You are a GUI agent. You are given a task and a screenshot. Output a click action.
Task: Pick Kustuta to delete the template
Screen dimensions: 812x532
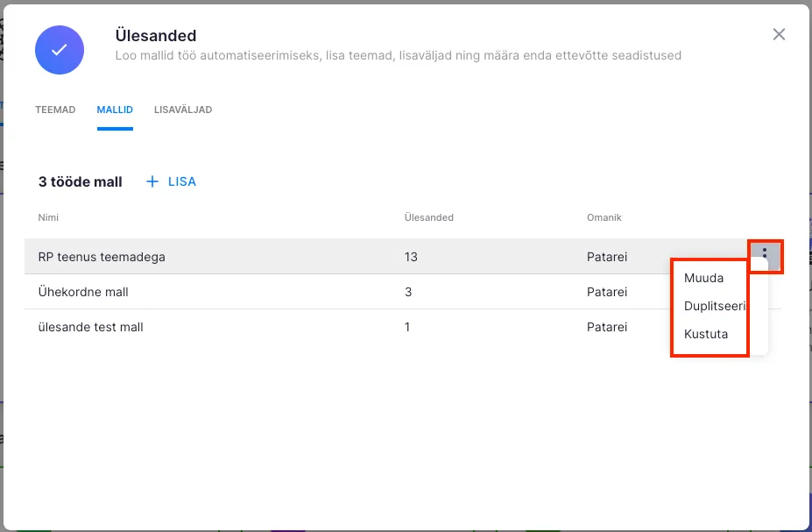(705, 334)
